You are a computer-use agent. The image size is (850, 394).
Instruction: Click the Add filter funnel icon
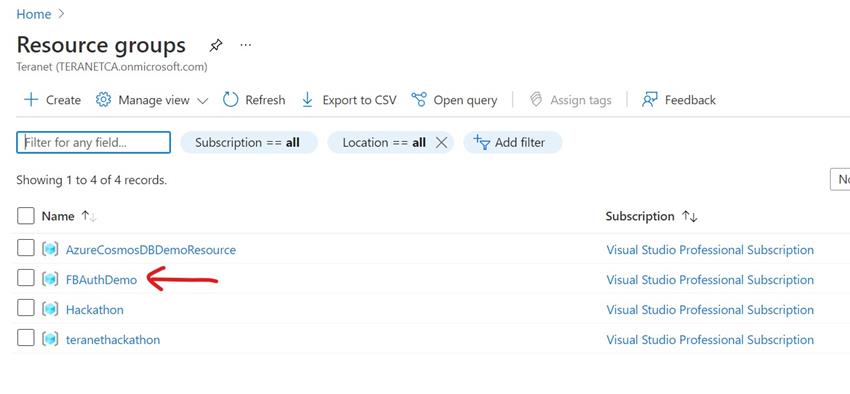click(x=482, y=142)
